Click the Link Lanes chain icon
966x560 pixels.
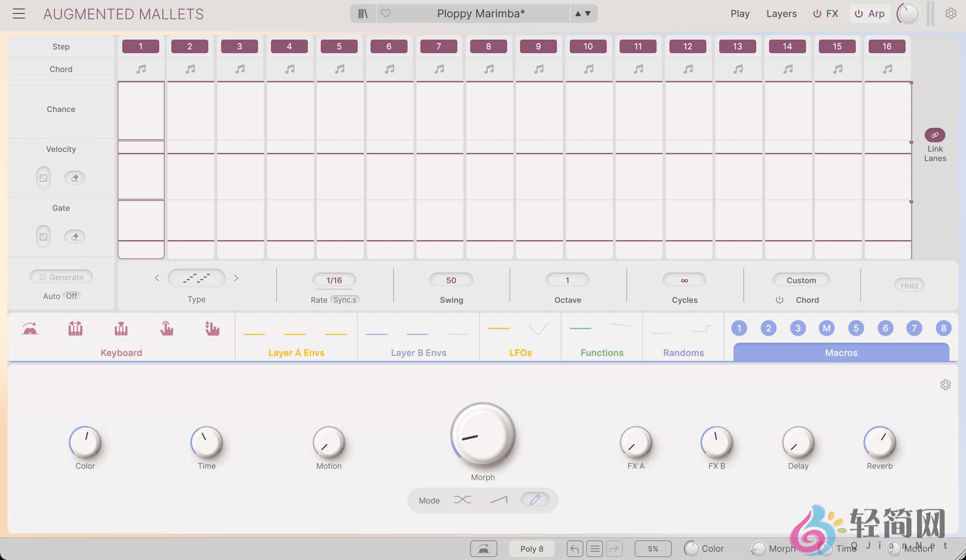tap(935, 135)
